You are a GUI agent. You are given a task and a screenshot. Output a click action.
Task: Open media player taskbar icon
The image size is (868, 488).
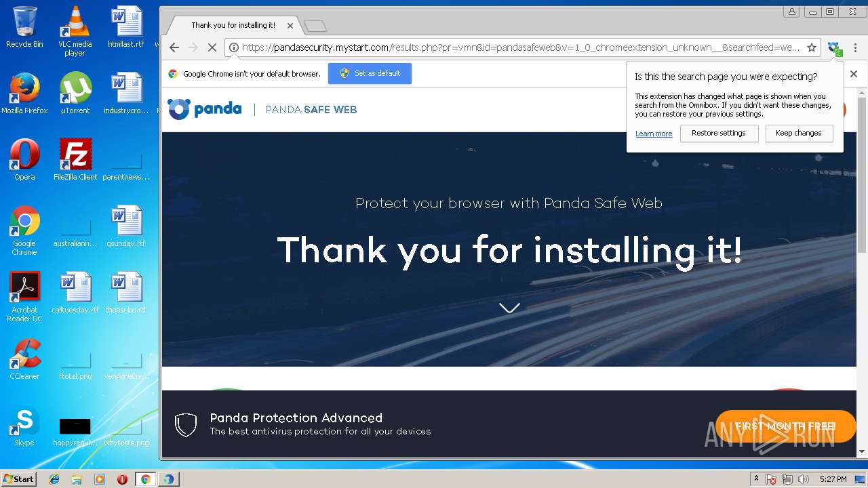(100, 479)
